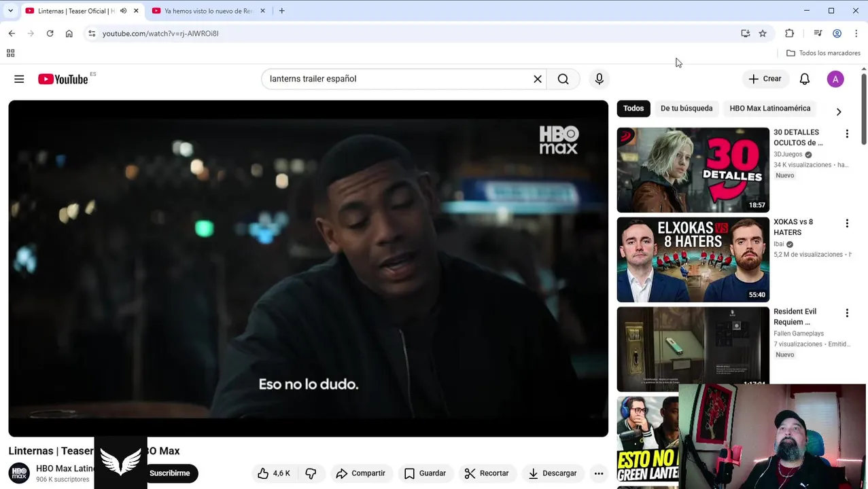Open the notifications bell

click(805, 79)
